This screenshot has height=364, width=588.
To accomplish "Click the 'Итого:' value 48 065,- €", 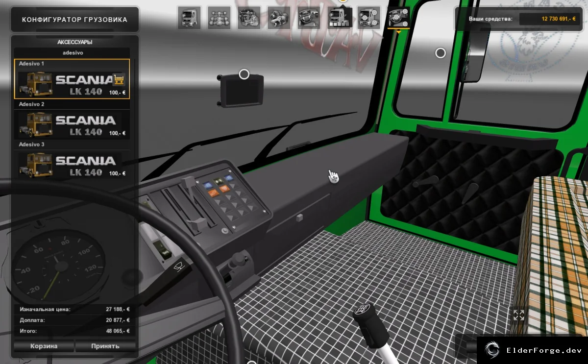I will [x=118, y=331].
